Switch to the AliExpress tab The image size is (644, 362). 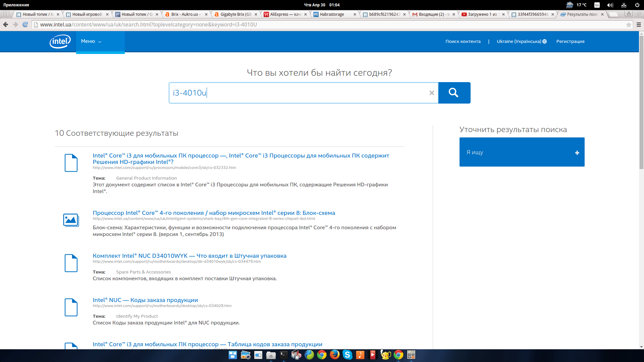point(285,14)
